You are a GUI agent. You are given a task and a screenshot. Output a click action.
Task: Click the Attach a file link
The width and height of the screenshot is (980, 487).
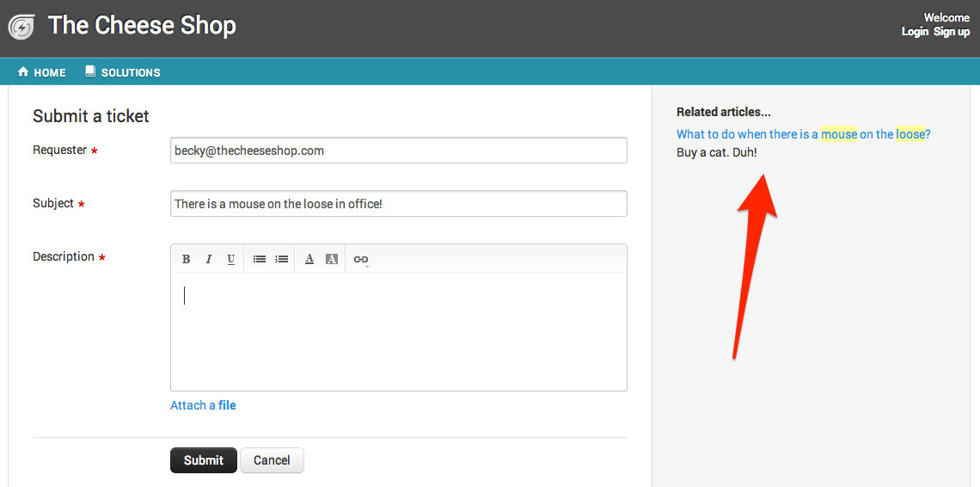(203, 405)
